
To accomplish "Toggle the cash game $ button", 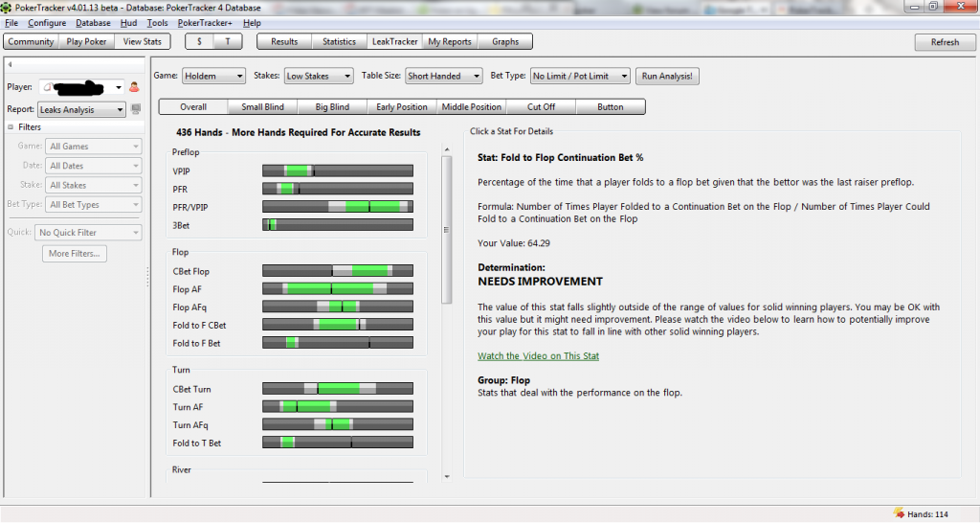I will point(199,41).
